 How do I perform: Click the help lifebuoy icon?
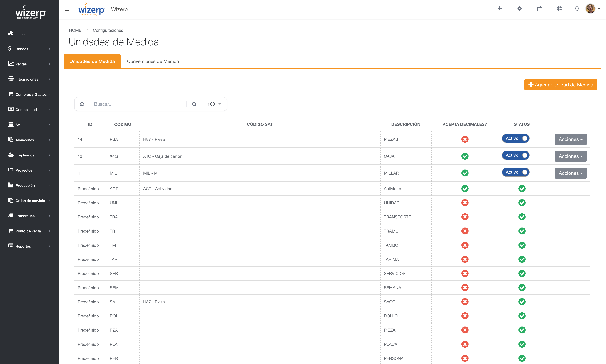click(x=560, y=9)
